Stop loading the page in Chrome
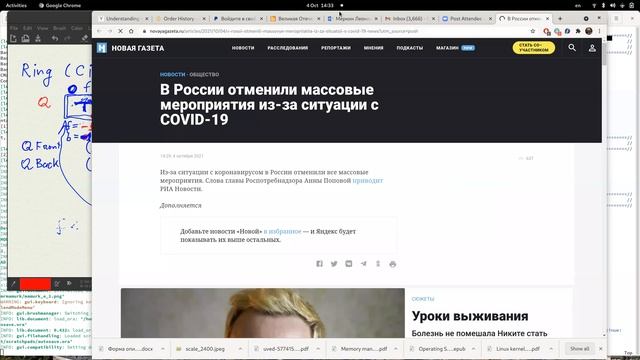The height and width of the screenshot is (360, 640). [x=120, y=31]
